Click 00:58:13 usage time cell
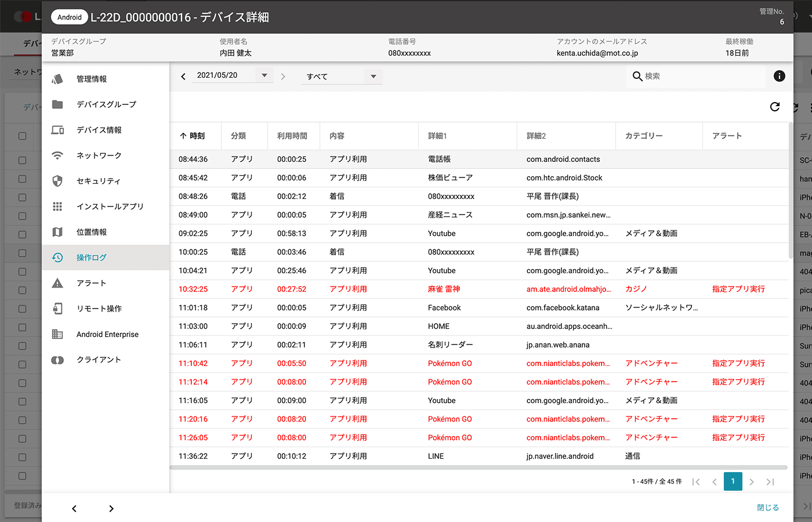 coord(292,233)
